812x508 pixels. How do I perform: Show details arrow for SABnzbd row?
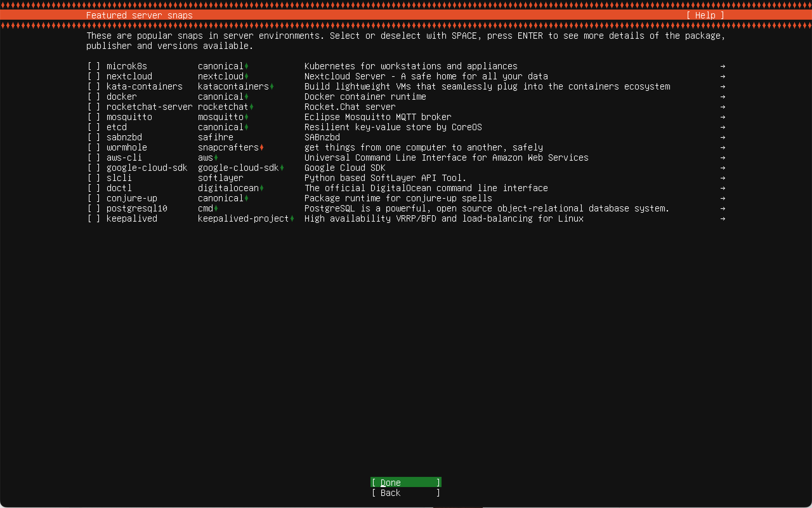(723, 137)
